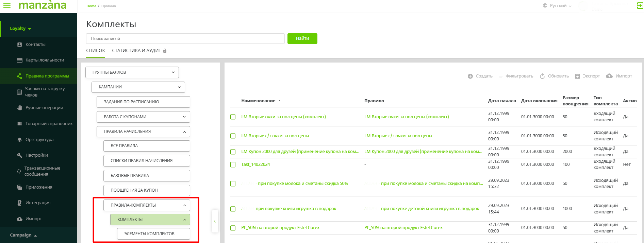Click the logout icon at top right
The height and width of the screenshot is (243, 644).
[640, 6]
